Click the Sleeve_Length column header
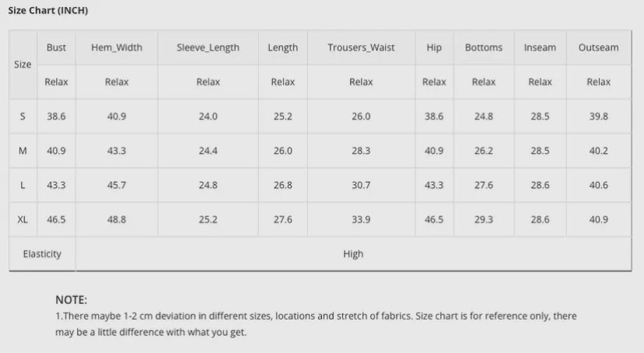The image size is (644, 353). tap(208, 47)
